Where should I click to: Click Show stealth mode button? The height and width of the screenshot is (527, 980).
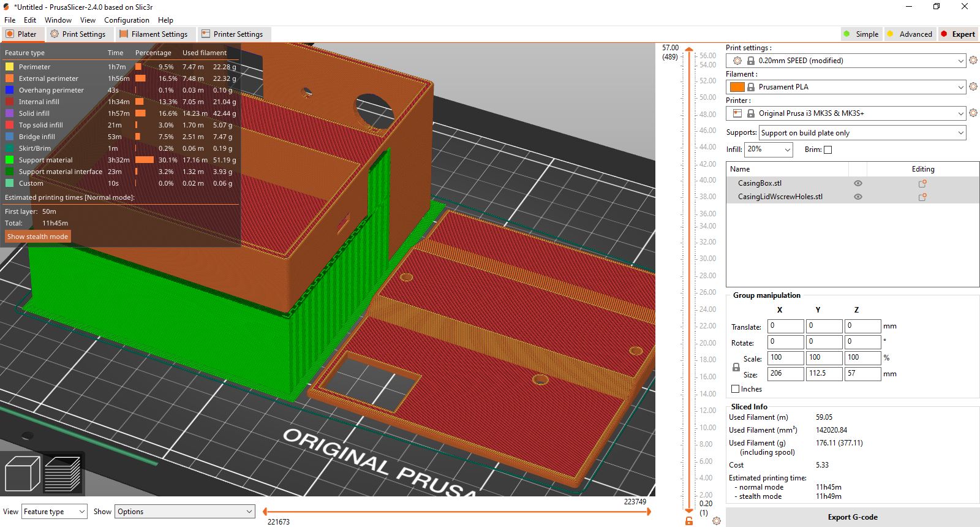[x=37, y=237]
